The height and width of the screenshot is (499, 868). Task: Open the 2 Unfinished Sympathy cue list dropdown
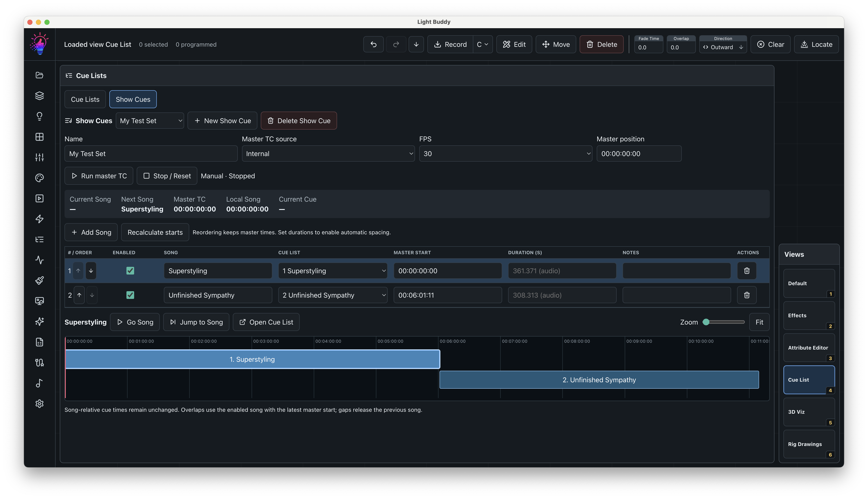click(333, 295)
